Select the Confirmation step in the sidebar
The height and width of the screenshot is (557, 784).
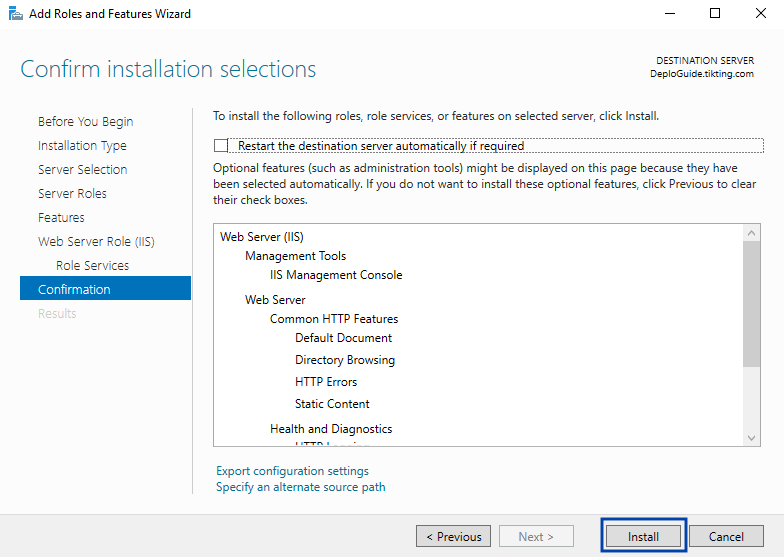click(x=74, y=290)
